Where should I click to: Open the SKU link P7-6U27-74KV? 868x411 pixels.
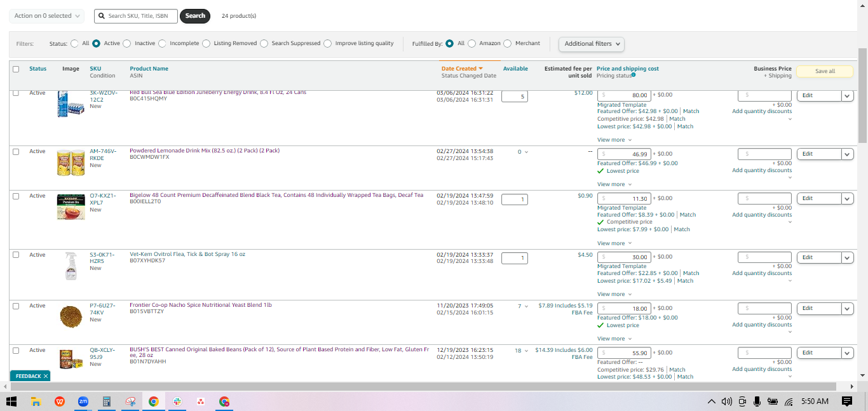tap(102, 309)
